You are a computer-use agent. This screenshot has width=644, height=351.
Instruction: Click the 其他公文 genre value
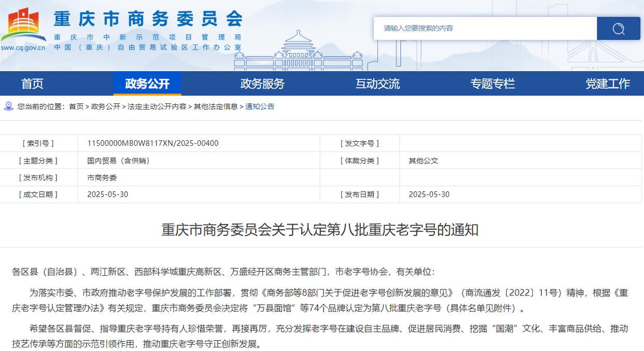point(424,160)
